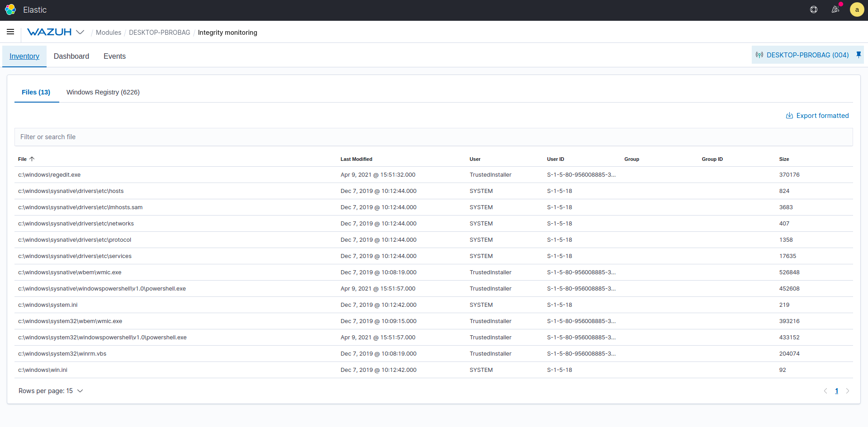Image resolution: width=868 pixels, height=427 pixels.
Task: Go to next page arrow
Action: [x=848, y=391]
